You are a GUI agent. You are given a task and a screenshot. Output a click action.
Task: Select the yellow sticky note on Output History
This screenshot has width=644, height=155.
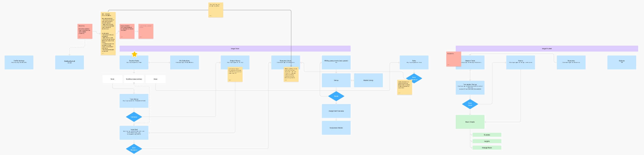[235, 75]
